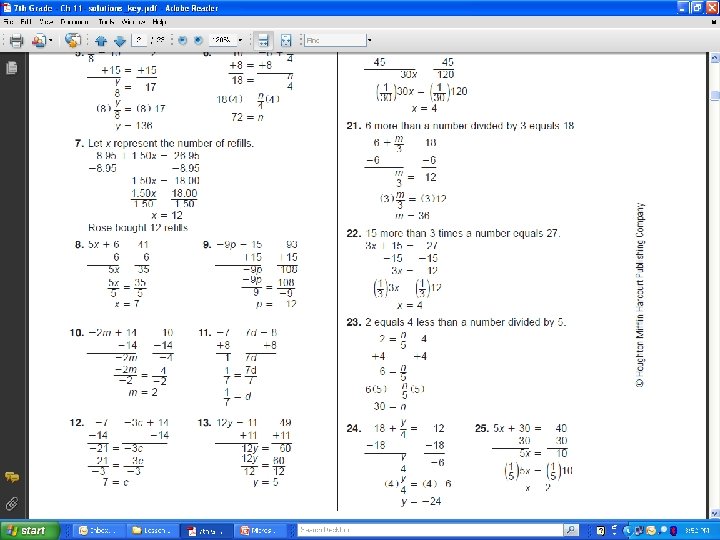
Task: Switch to the Lesson folder taskbar button
Action: pos(152,530)
